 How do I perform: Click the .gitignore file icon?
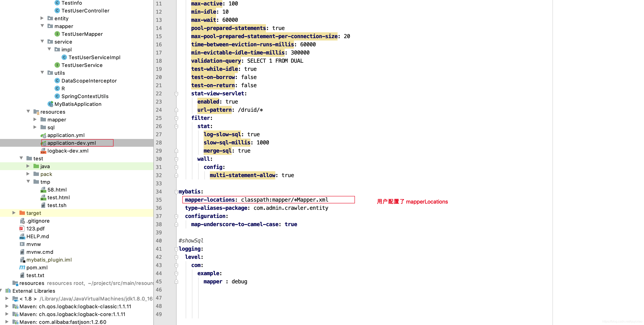pyautogui.click(x=22, y=221)
